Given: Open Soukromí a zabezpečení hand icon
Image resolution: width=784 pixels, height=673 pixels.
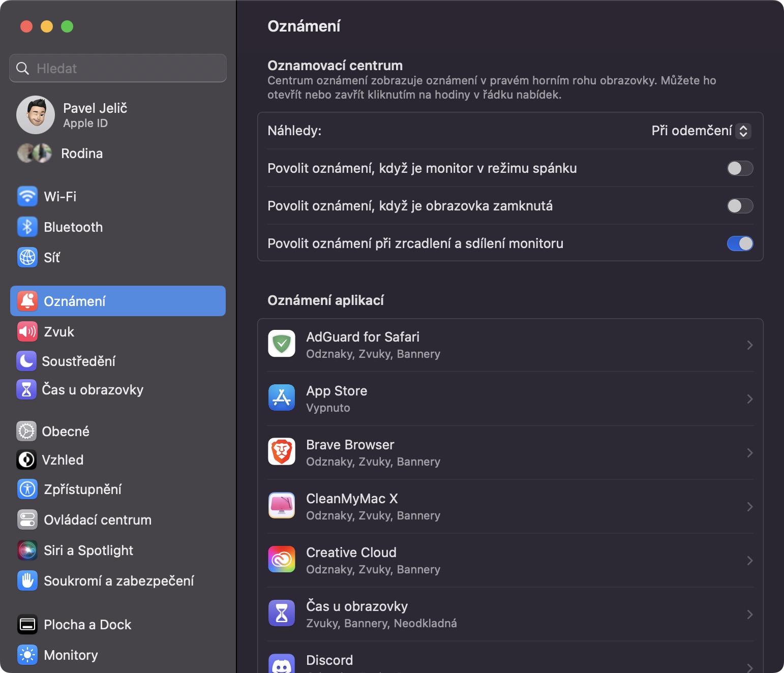Looking at the screenshot, I should click(27, 580).
